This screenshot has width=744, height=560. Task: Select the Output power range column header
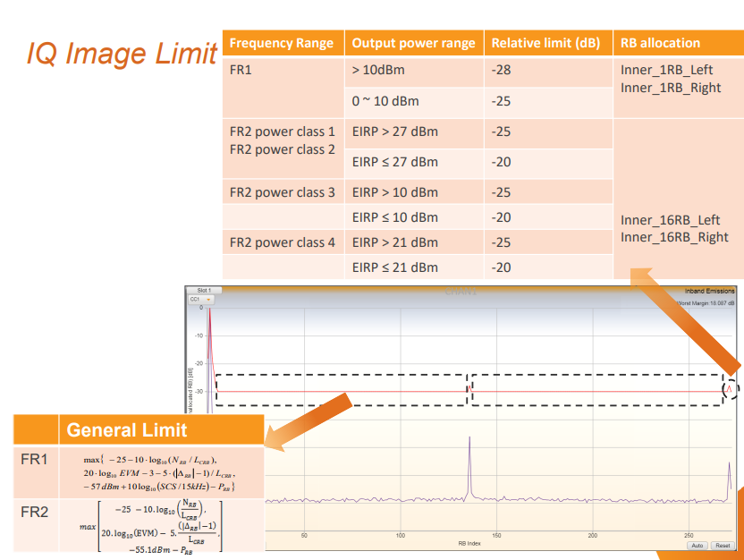(x=414, y=43)
